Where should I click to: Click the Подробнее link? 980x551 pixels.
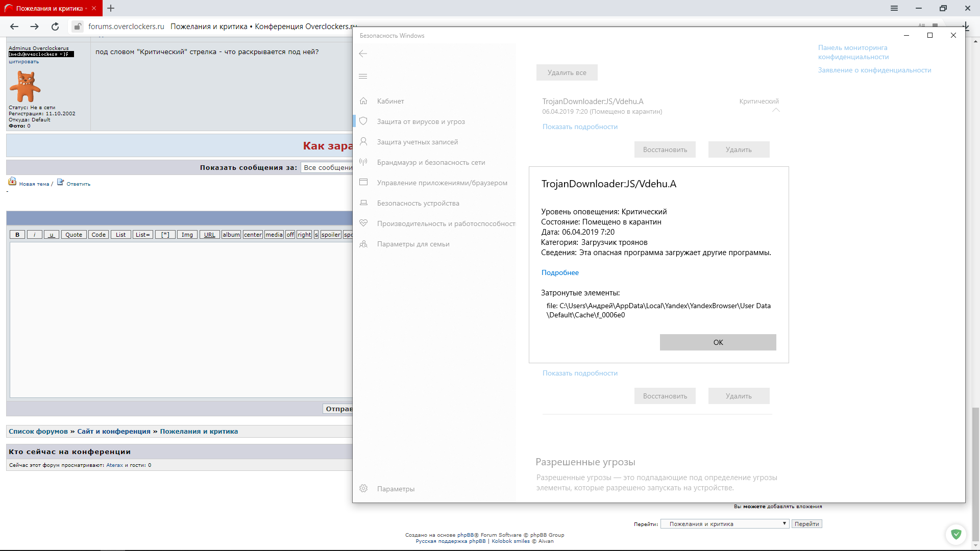[560, 272]
